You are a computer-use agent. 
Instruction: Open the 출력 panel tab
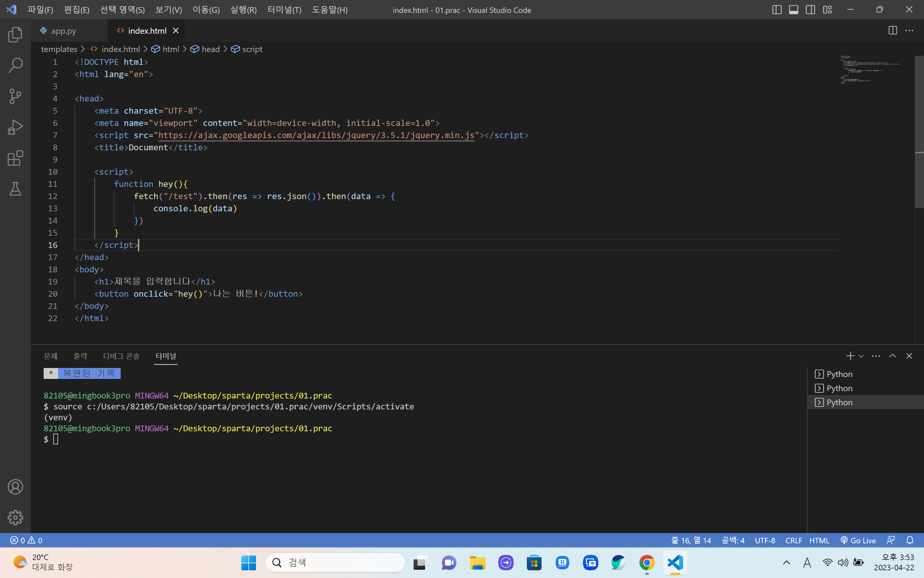point(80,356)
